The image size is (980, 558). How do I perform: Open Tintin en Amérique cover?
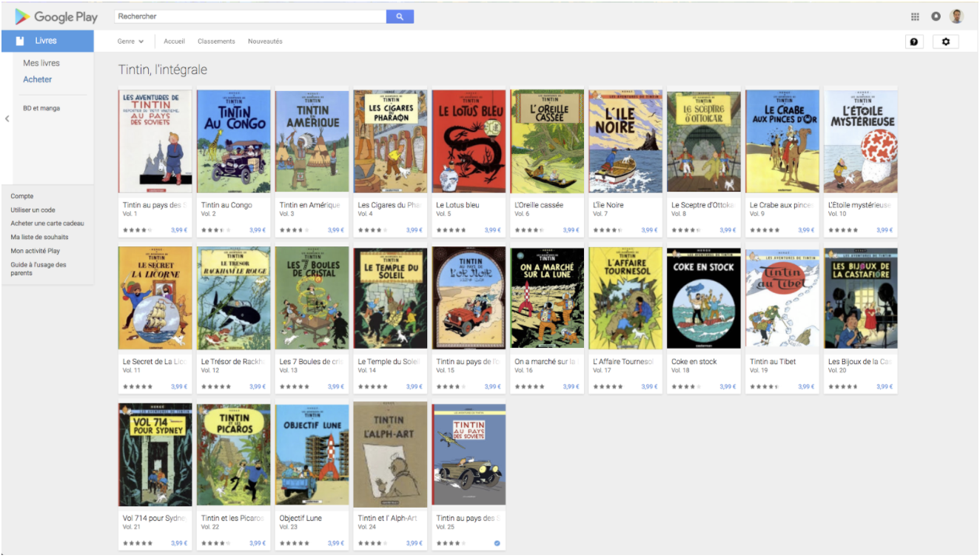tap(312, 141)
